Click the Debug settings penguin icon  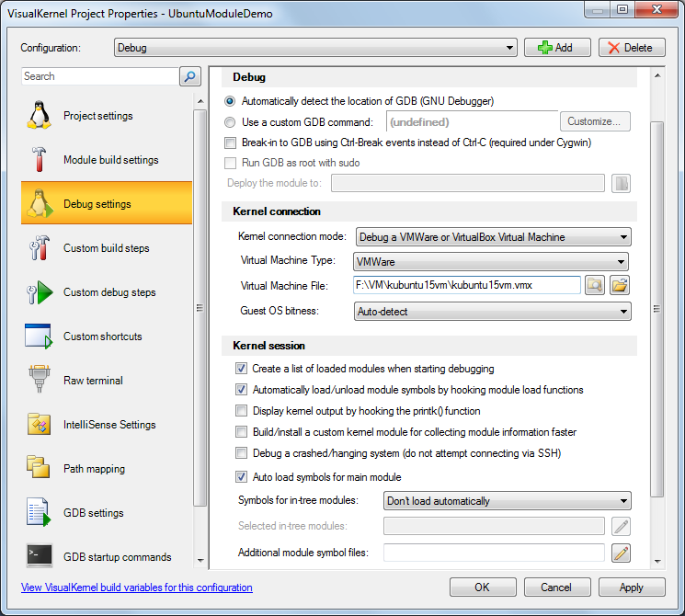pos(40,203)
